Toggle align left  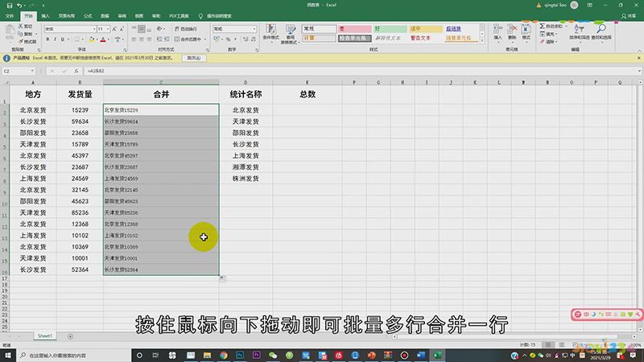(134, 39)
